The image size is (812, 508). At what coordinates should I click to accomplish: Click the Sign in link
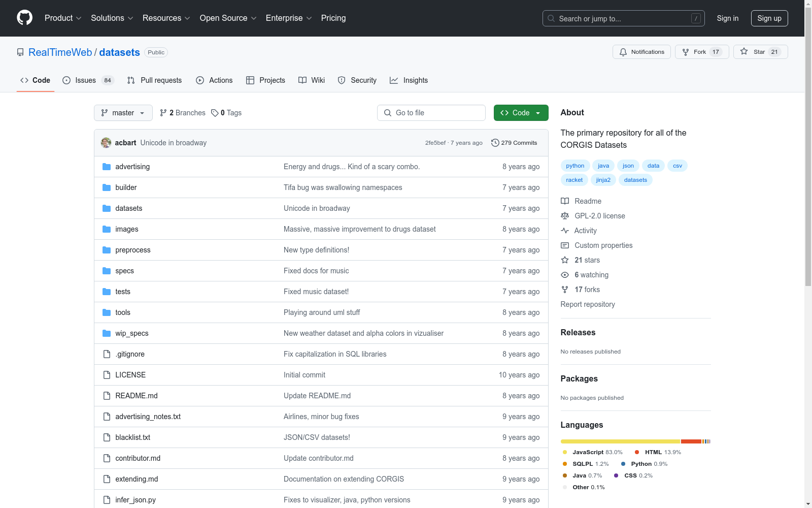(728, 18)
